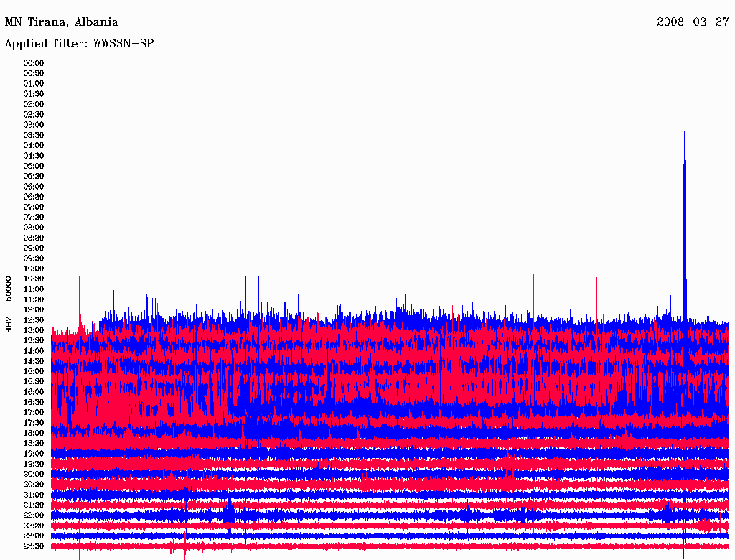Select the 01:30 time label
The image size is (735, 560).
coord(34,94)
